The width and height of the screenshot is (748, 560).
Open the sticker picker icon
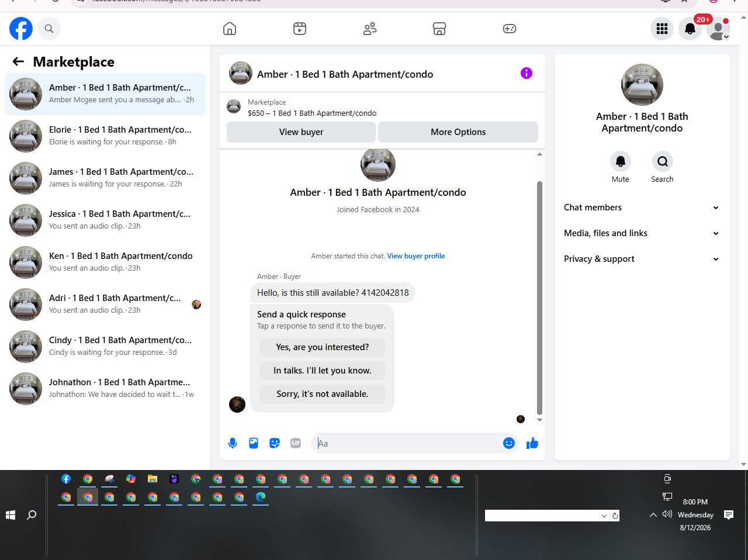pos(275,443)
